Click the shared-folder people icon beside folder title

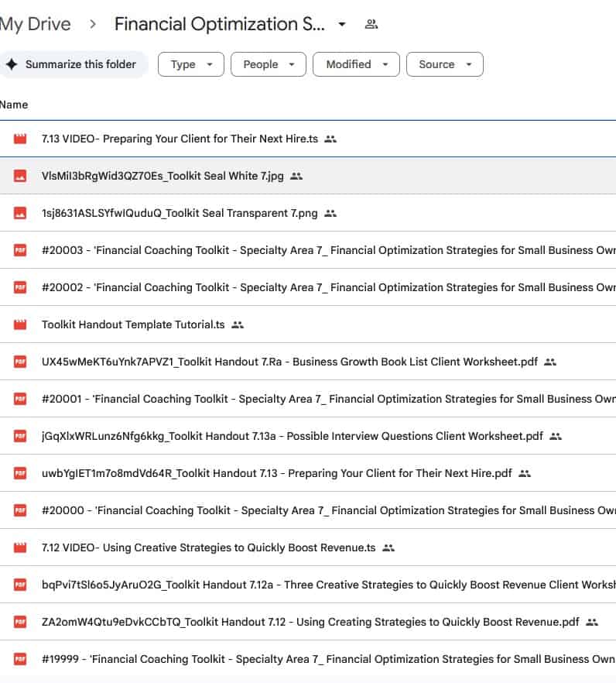(371, 24)
